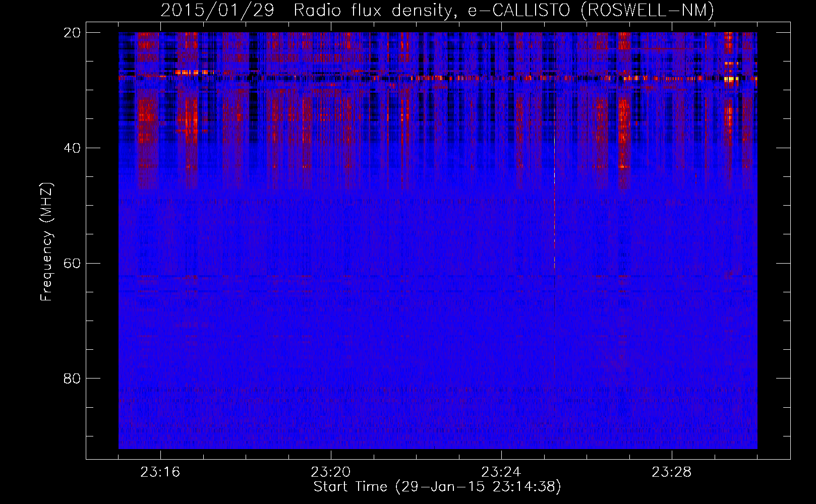Click the date '2015/01/29' in the title

pos(217,10)
